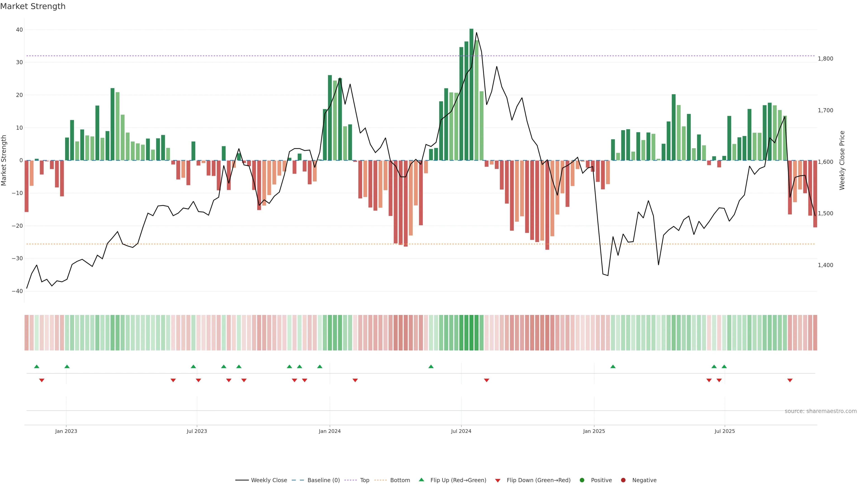868x488 pixels.
Task: Click the green Flip Up legend triangle
Action: (421, 480)
